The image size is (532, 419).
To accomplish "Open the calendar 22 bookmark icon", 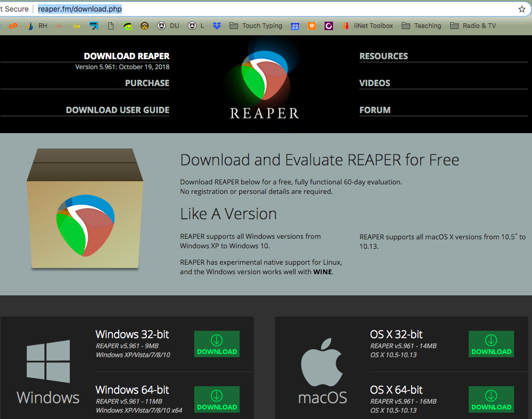I will 295,26.
